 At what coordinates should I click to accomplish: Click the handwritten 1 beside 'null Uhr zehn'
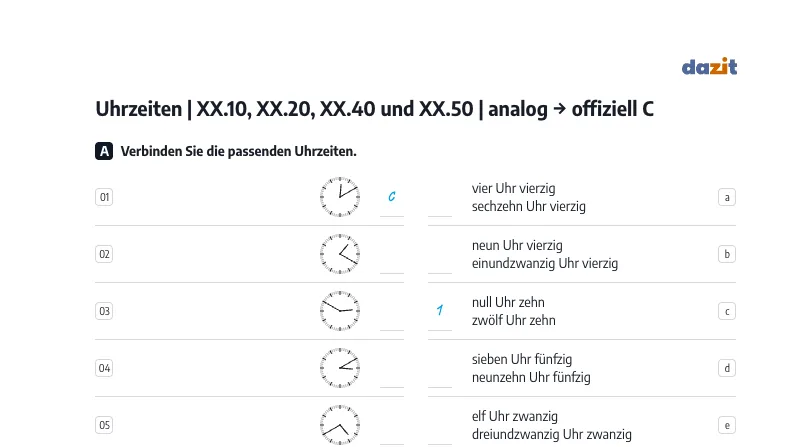click(x=440, y=310)
